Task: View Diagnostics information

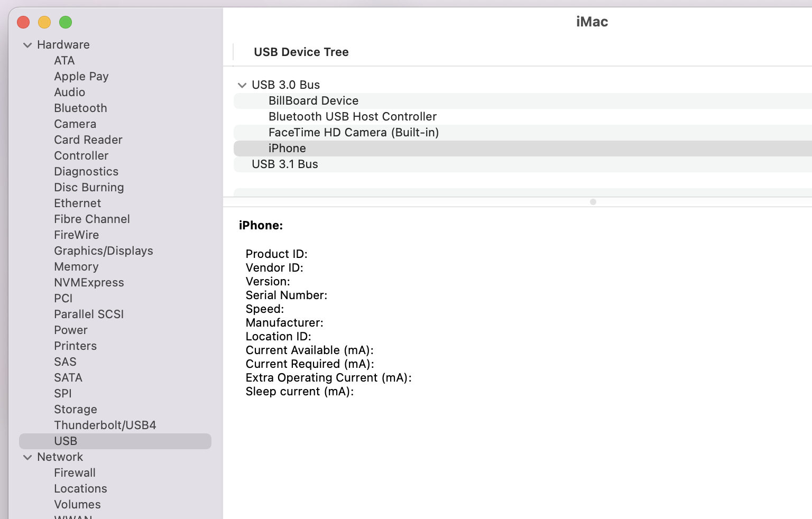Action: [86, 172]
